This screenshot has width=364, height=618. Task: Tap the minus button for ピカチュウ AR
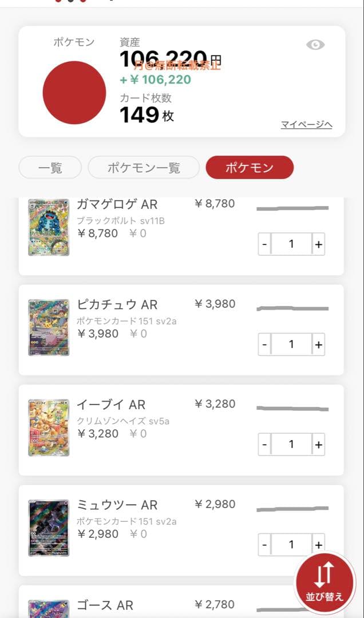click(x=264, y=344)
